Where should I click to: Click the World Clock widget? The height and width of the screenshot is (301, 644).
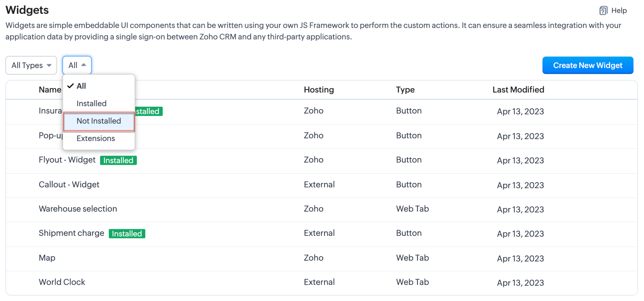tap(62, 282)
